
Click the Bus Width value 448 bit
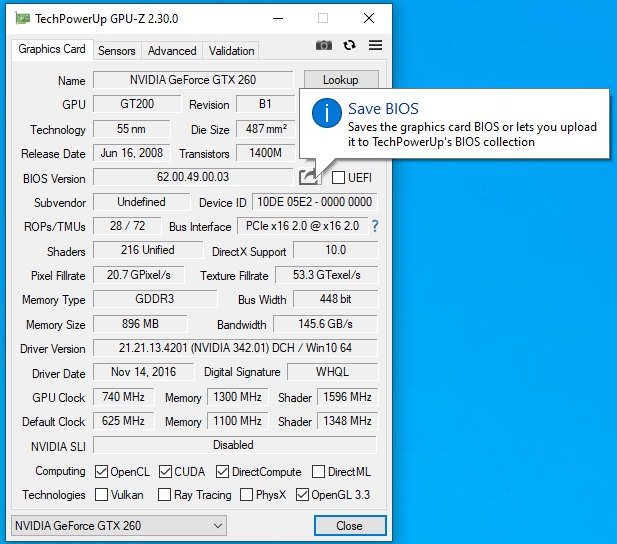pyautogui.click(x=336, y=299)
